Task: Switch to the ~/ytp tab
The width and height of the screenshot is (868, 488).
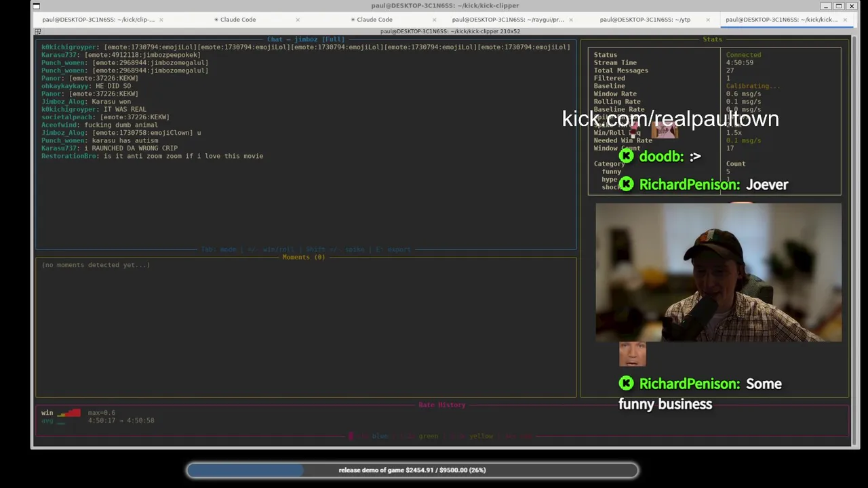Action: click(645, 20)
